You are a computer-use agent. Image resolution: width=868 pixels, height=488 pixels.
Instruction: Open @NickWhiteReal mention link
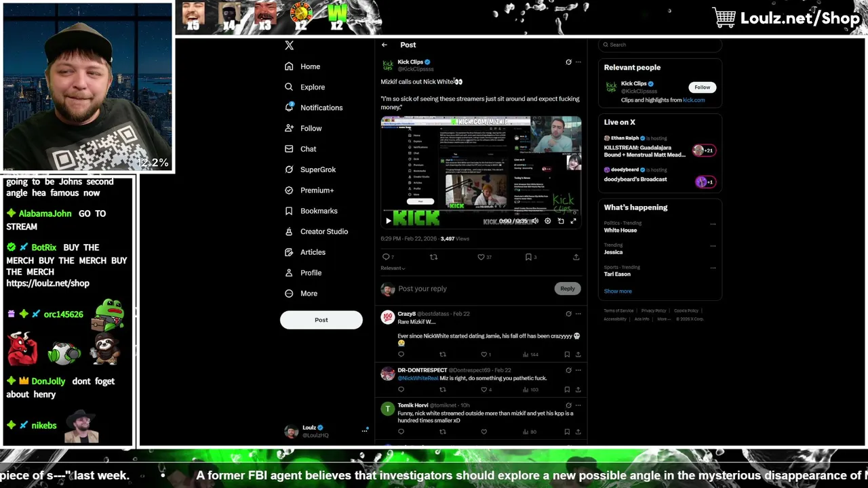pyautogui.click(x=418, y=378)
